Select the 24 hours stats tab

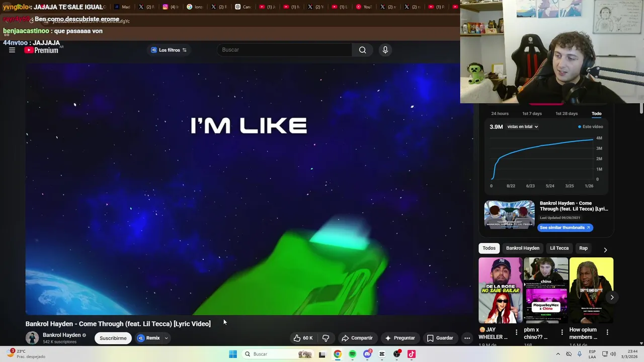tap(500, 114)
